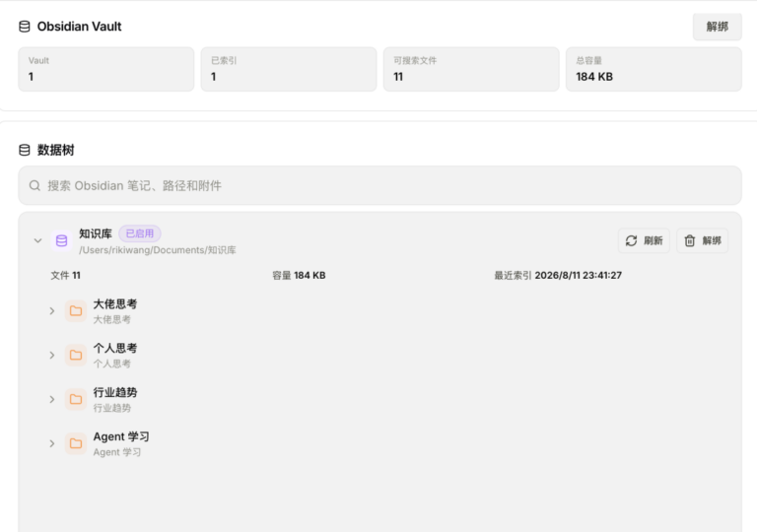Select the Vault count card
Viewport: 757px width, 532px height.
106,69
